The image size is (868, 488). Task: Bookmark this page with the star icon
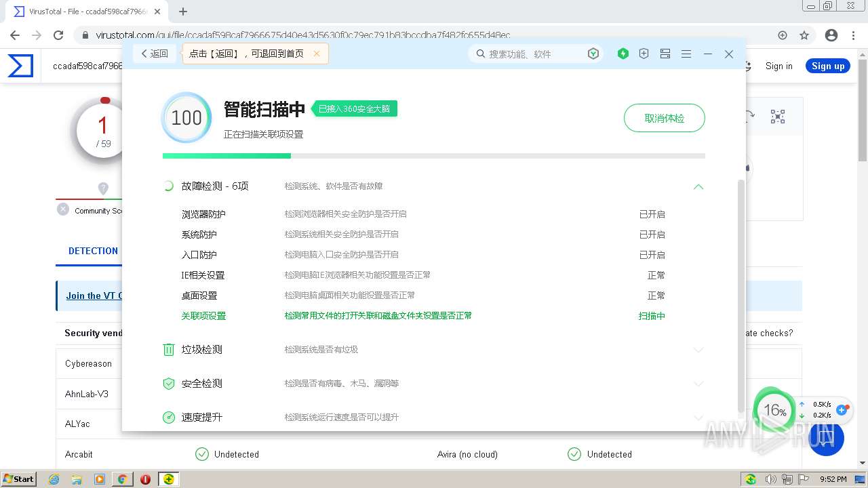pos(804,35)
